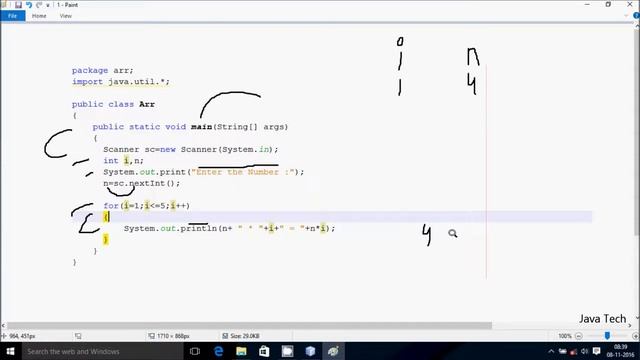Switch to the Home ribbon tab
Viewport: 640px width, 360px height.
coord(39,16)
